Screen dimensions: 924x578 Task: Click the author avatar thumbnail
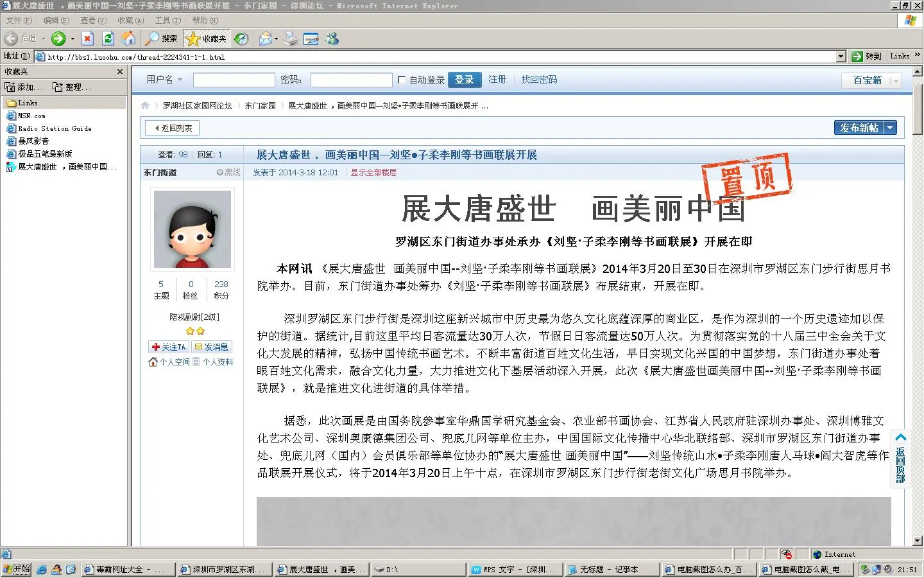coord(193,229)
